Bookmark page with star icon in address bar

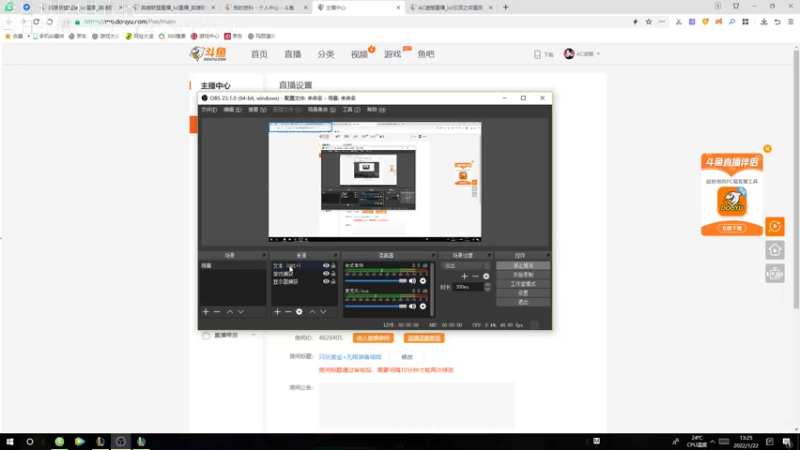[648, 22]
